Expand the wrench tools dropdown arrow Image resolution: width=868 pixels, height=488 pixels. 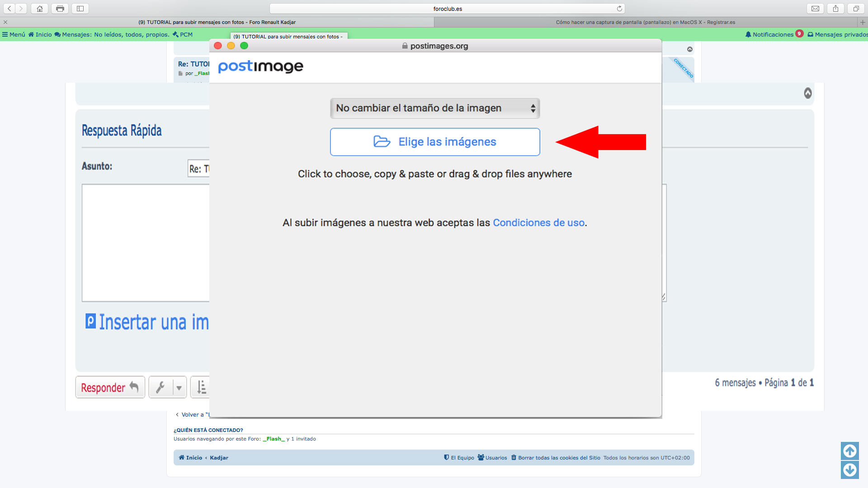(x=179, y=388)
